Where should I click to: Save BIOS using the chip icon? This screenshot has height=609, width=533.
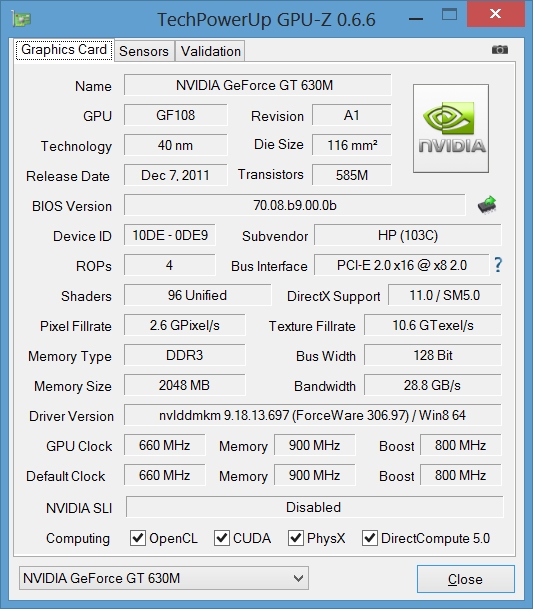click(487, 205)
